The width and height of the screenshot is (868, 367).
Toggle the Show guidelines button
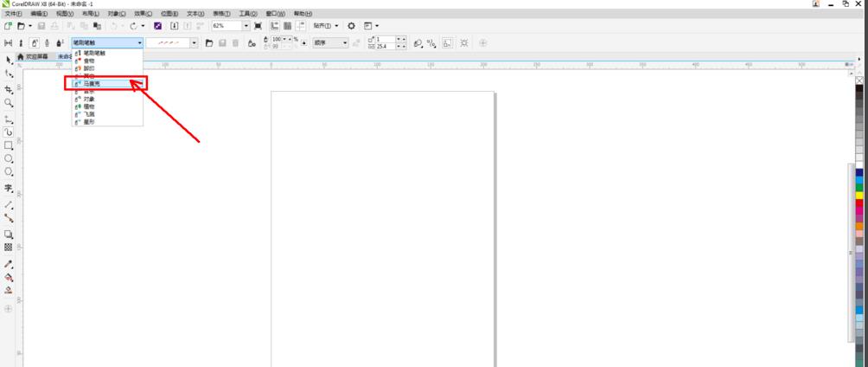click(x=300, y=26)
